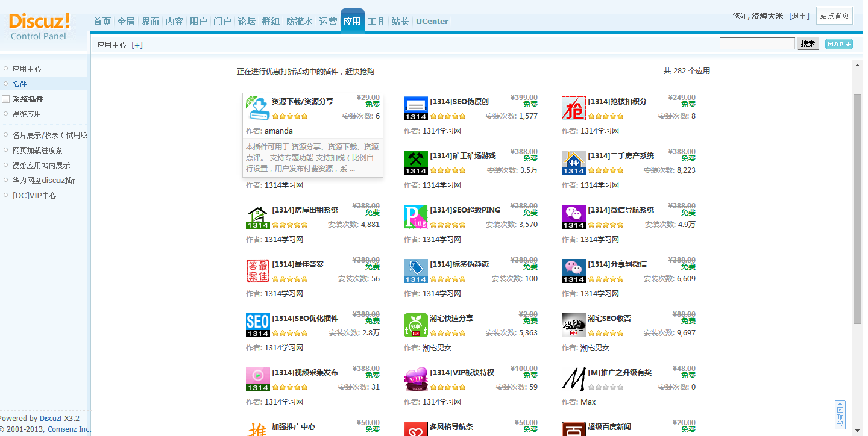Image resolution: width=868 pixels, height=436 pixels.
Task: Open the [M]推广之升级有奖 icon
Action: pyautogui.click(x=573, y=379)
